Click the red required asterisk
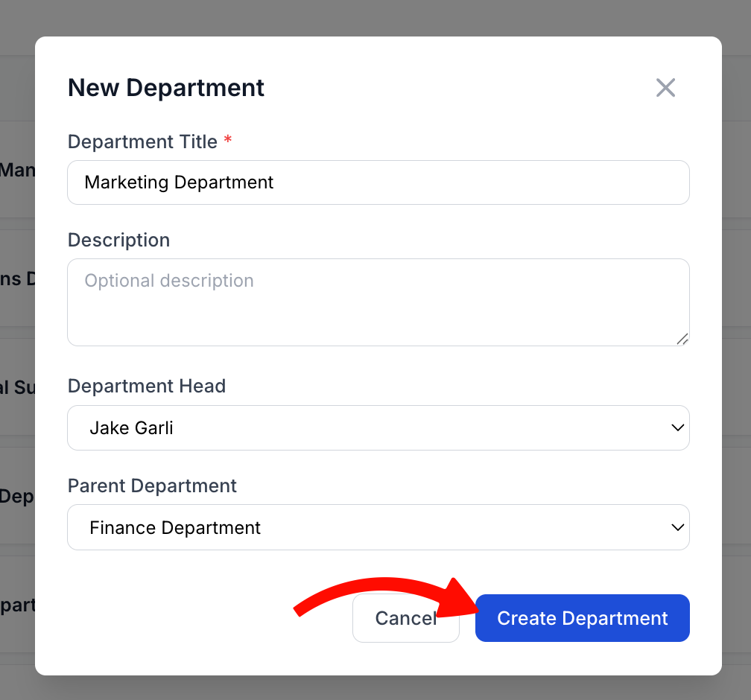 [x=228, y=140]
